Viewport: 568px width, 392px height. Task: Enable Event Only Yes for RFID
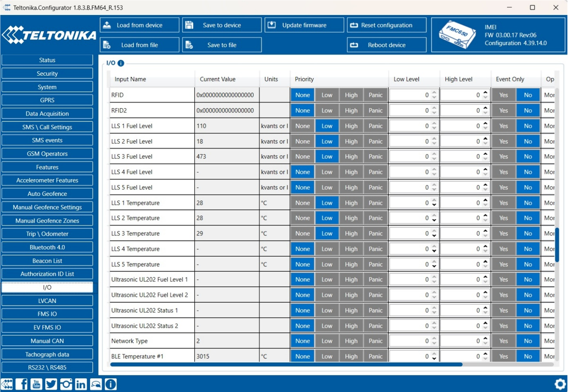pos(504,95)
